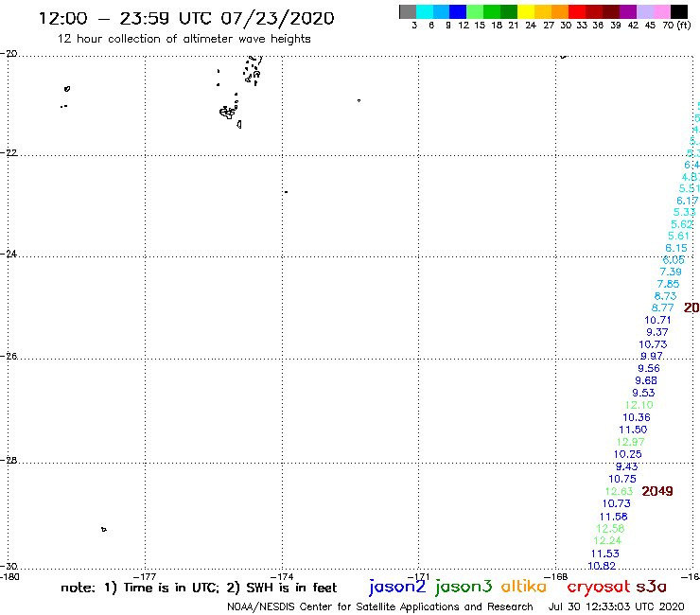Image resolution: width=700 pixels, height=615 pixels.
Task: Select the NOAA/NESDIS Center credit line
Action: [380, 607]
